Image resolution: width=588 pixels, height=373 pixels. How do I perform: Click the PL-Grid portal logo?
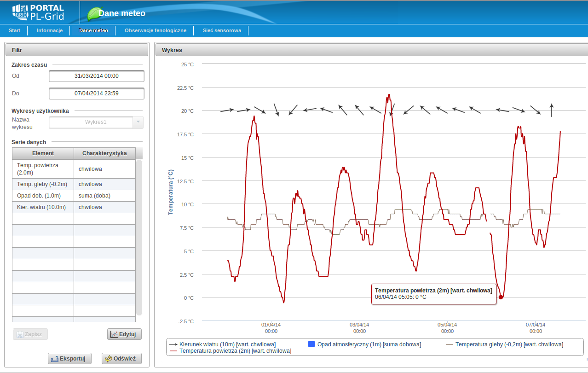pos(38,13)
